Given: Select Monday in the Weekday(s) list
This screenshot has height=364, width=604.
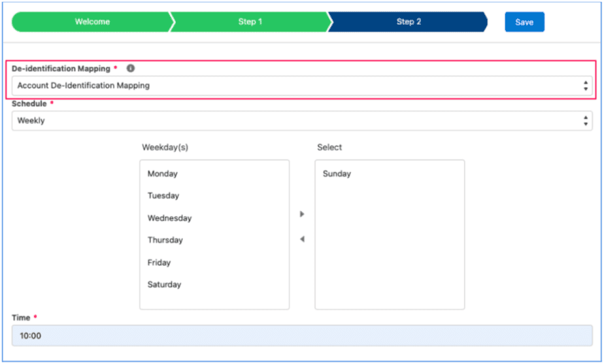Looking at the screenshot, I should pos(163,174).
